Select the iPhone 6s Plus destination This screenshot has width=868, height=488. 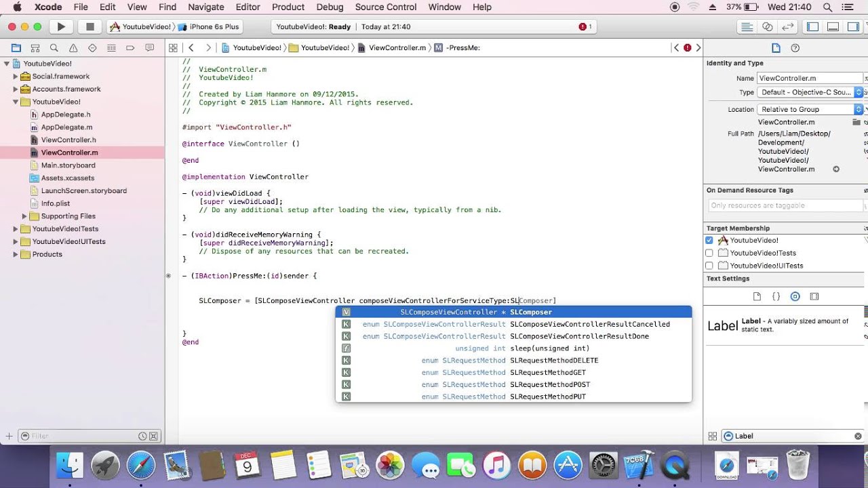[208, 26]
